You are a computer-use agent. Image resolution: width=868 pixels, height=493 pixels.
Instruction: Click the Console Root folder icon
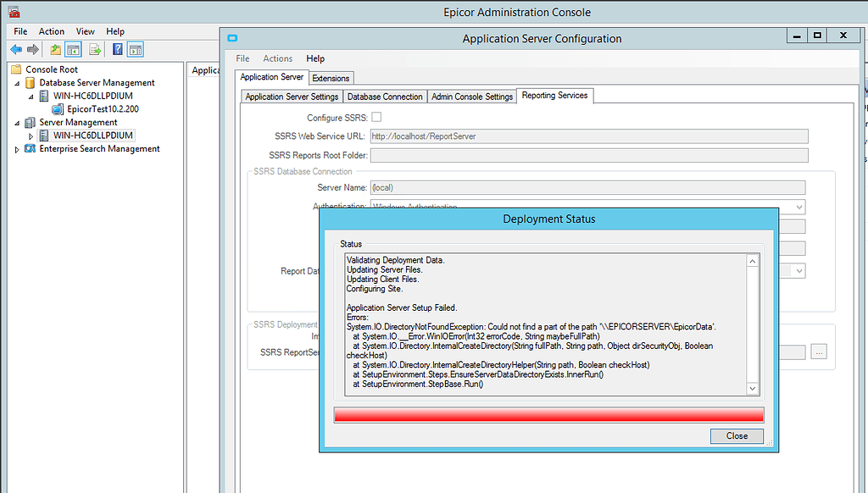17,69
